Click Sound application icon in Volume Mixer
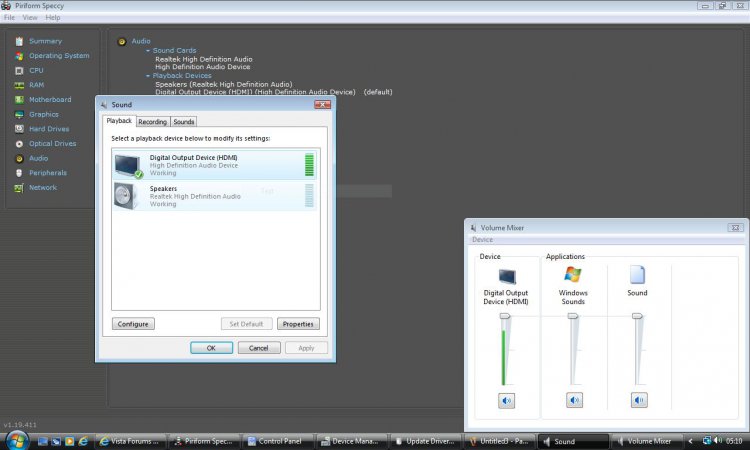750x450 pixels. tap(637, 274)
